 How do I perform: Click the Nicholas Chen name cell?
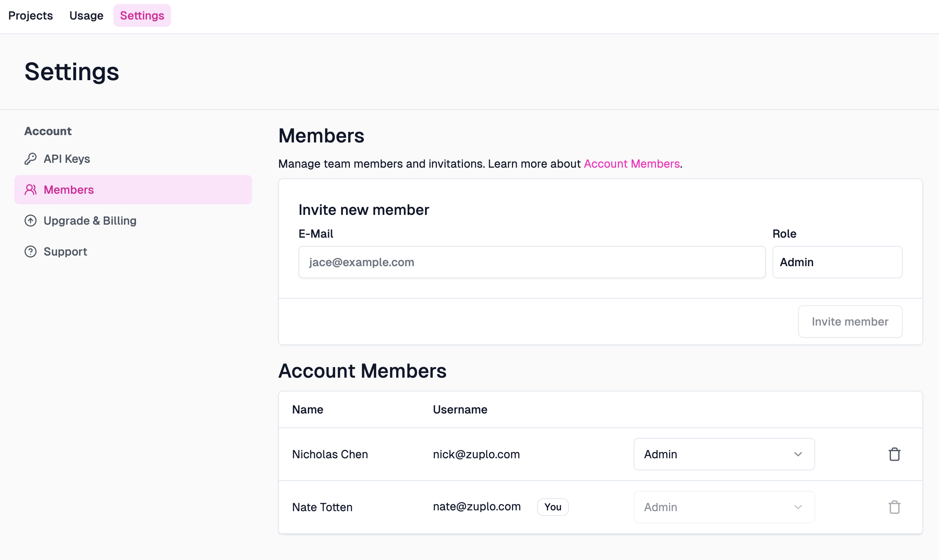click(330, 454)
